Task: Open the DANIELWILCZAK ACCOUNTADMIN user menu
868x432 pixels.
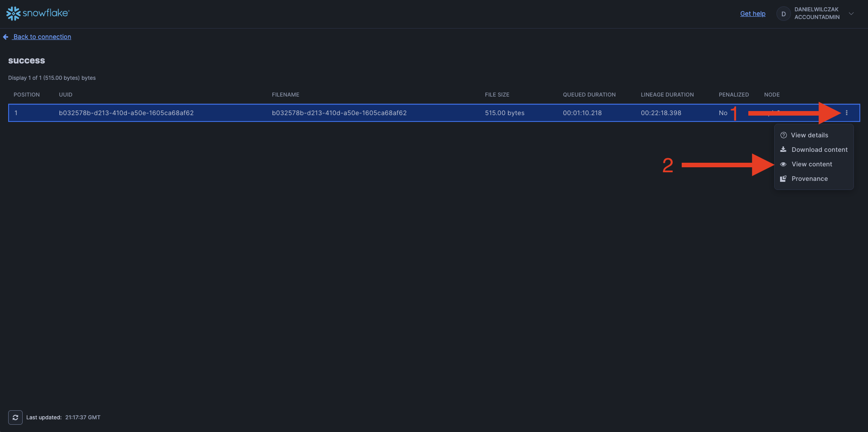Action: 817,14
